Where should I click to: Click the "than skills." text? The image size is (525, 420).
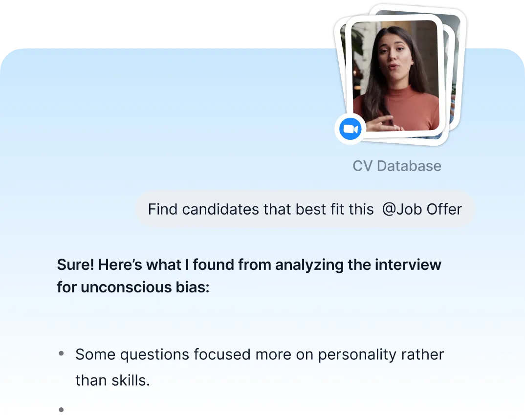click(x=112, y=380)
